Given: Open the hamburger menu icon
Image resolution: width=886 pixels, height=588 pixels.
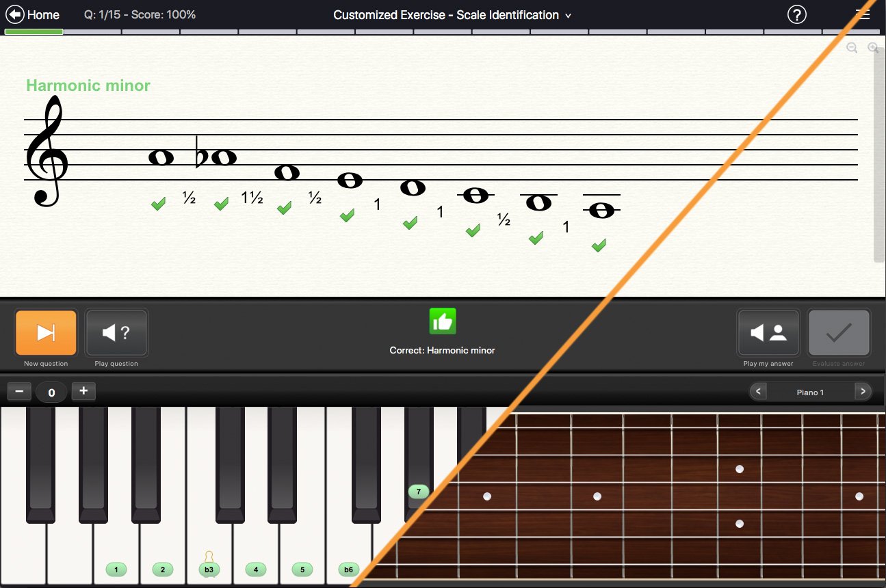Looking at the screenshot, I should [863, 14].
